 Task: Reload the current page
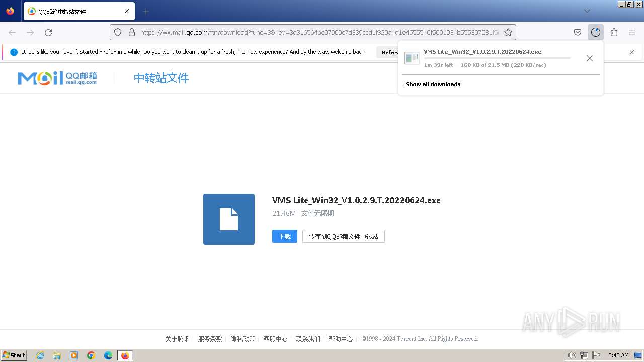click(48, 32)
